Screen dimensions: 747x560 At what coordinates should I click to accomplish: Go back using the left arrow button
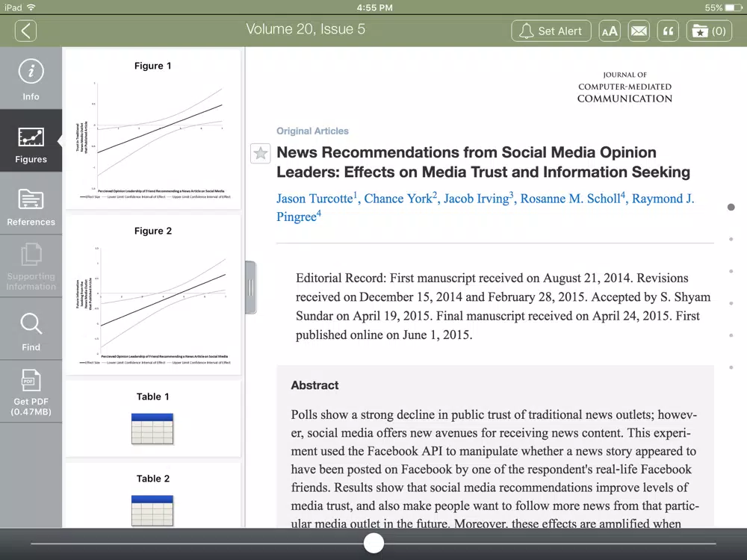click(25, 31)
